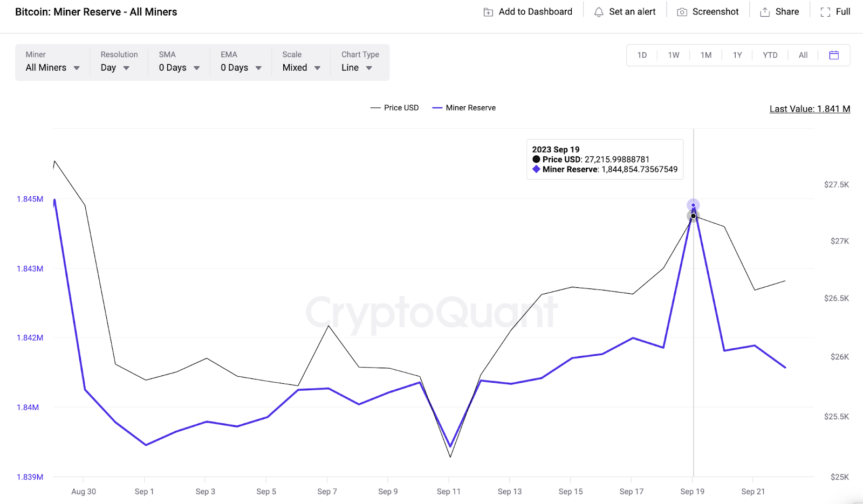This screenshot has height=504, width=863.
Task: Expand the EMA dropdown
Action: click(241, 67)
